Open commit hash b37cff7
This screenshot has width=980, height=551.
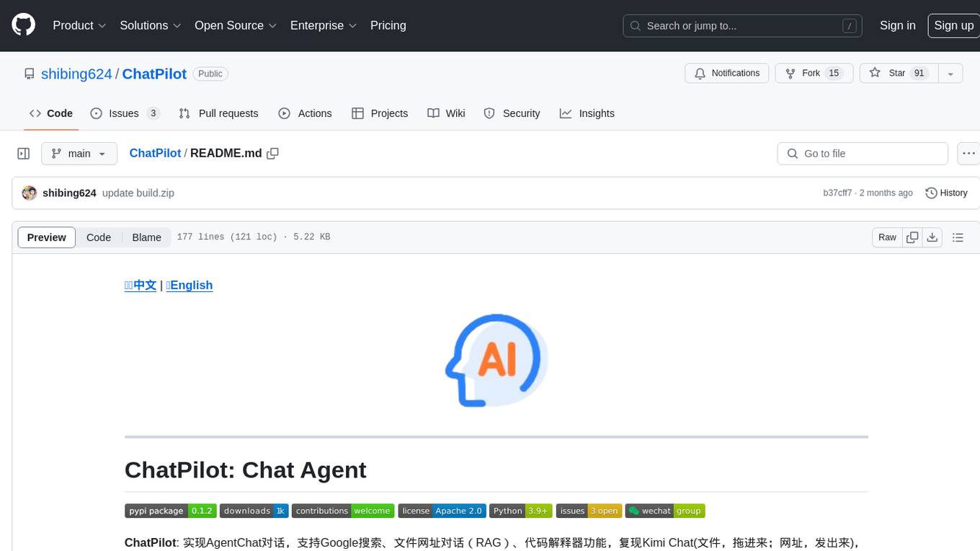pos(837,193)
